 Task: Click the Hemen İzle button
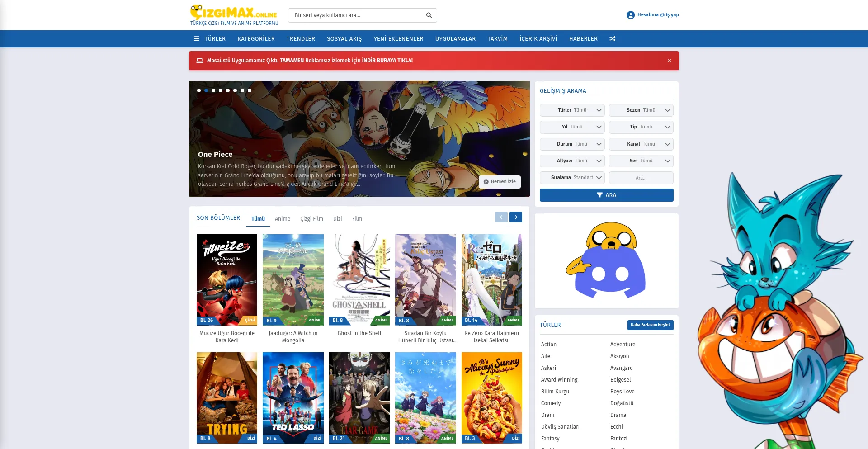click(500, 182)
